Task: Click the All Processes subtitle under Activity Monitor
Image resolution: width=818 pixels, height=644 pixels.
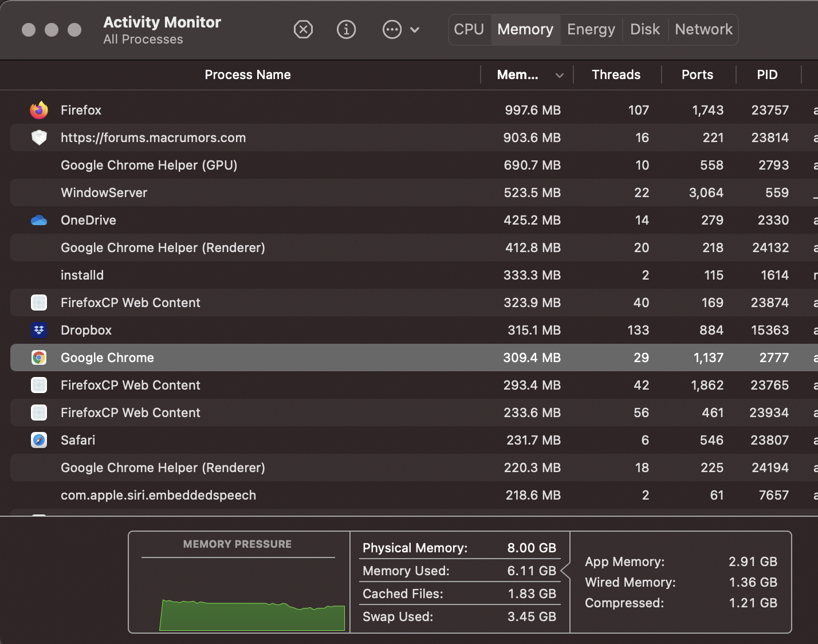Action: pos(143,40)
